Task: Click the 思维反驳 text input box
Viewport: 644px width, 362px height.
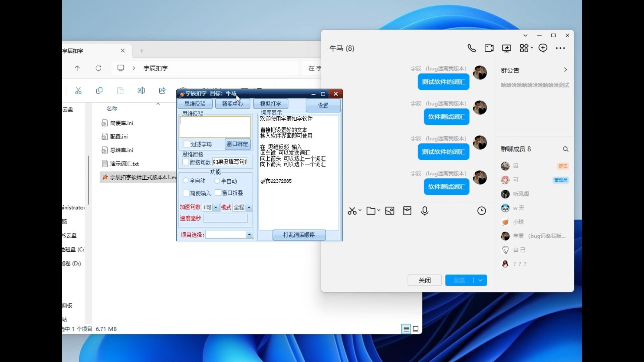Action: pyautogui.click(x=215, y=127)
